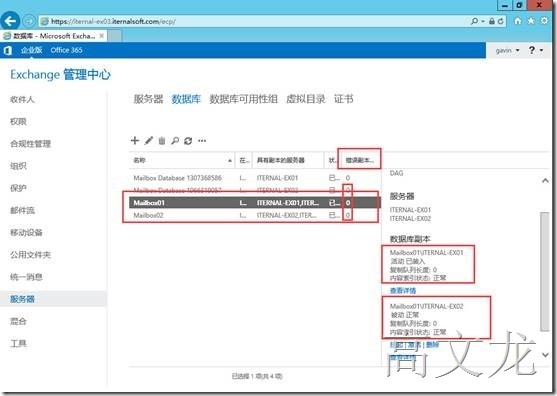557x396 pixels.
Task: Click the search magnifier in address bar
Action: click(474, 21)
